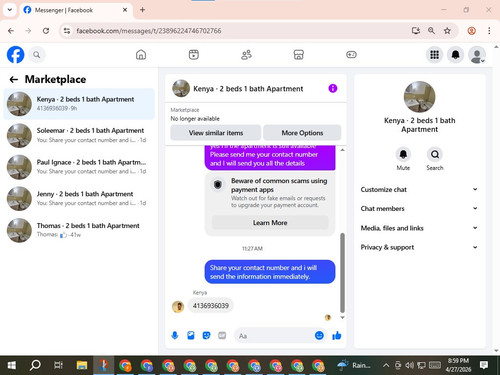This screenshot has height=375, width=500.
Task: Open the account profile avatar menu
Action: [477, 55]
